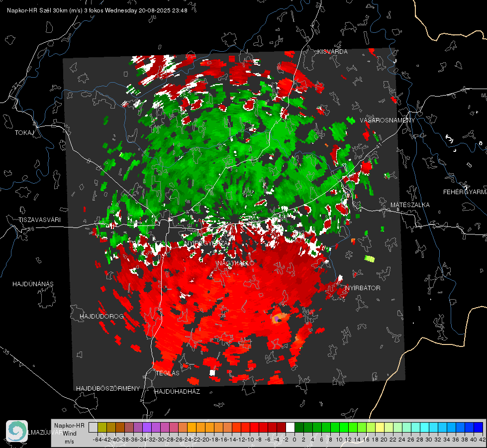This screenshot has width=487, height=448.
Task: Pick the deep blue 40–42 legend swatch
Action: click(x=479, y=428)
